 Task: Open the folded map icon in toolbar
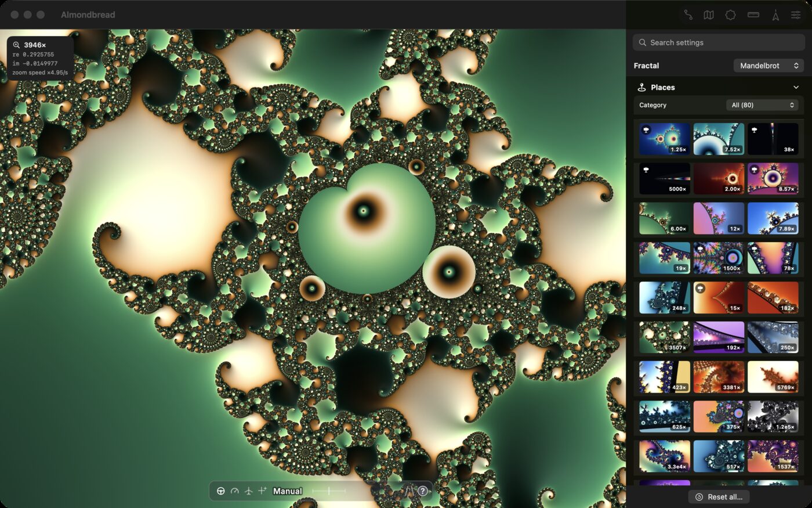(709, 15)
